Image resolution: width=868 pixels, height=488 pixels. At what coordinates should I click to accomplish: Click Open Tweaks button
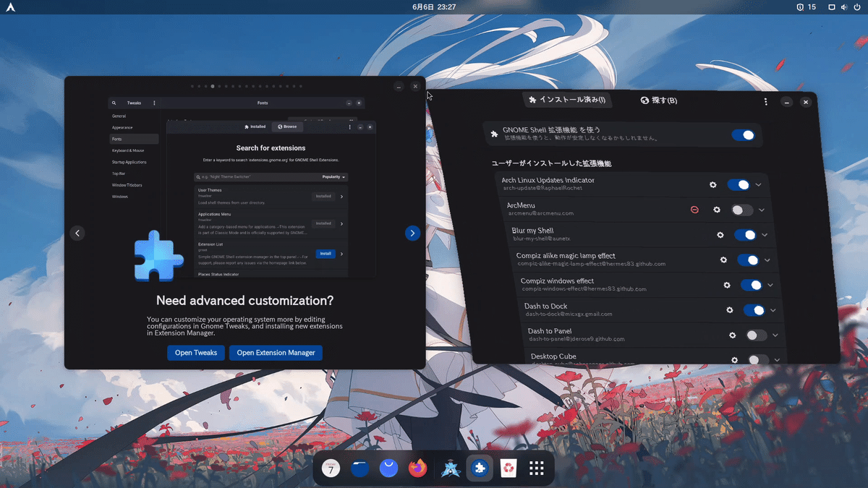(x=196, y=353)
